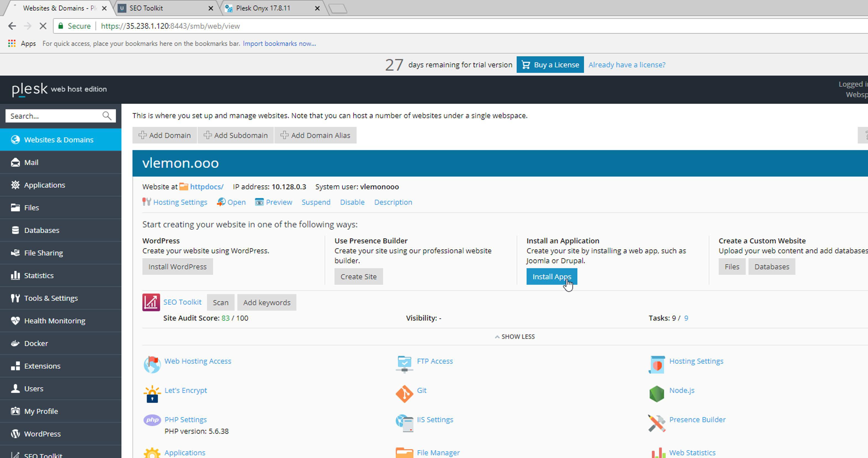The image size is (868, 458).
Task: Click the IIS Settings icon
Action: [x=404, y=423]
